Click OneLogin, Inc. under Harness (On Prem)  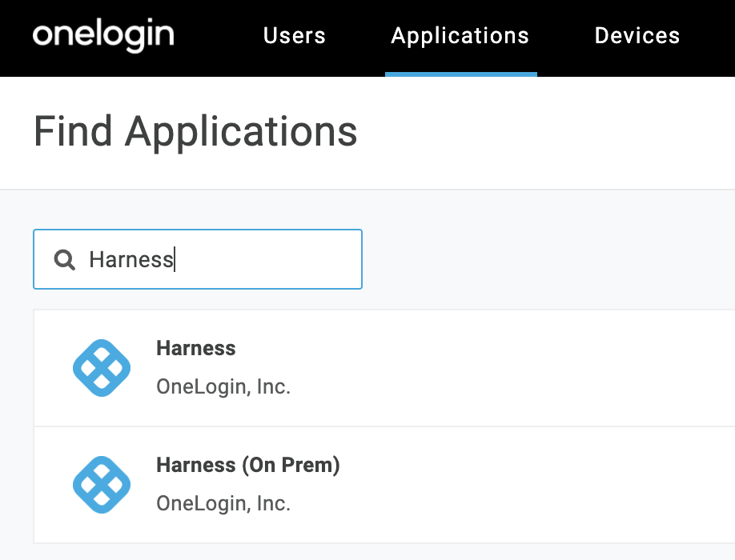tap(223, 503)
